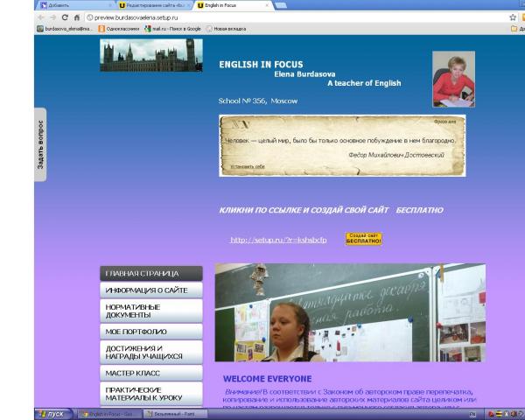Click the browser forward arrow
The height and width of the screenshot is (420, 525).
coord(52,17)
